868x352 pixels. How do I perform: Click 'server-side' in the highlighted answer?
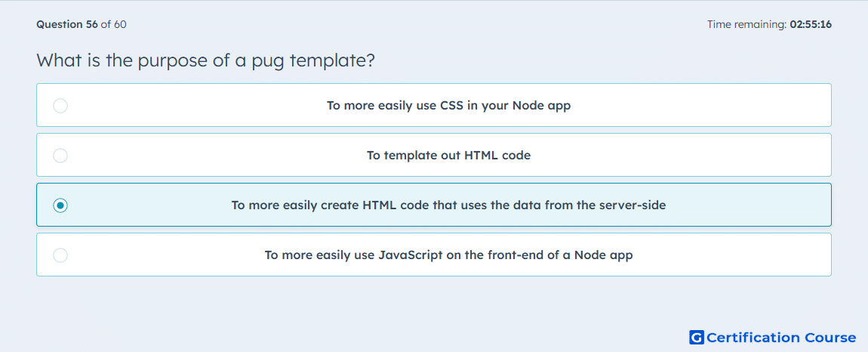[634, 205]
